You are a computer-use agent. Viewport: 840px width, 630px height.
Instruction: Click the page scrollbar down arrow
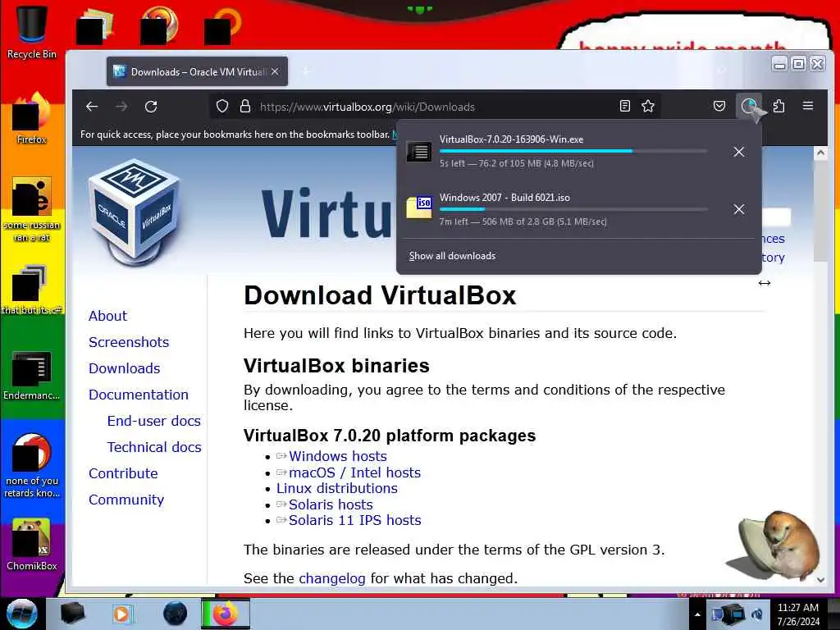click(820, 579)
